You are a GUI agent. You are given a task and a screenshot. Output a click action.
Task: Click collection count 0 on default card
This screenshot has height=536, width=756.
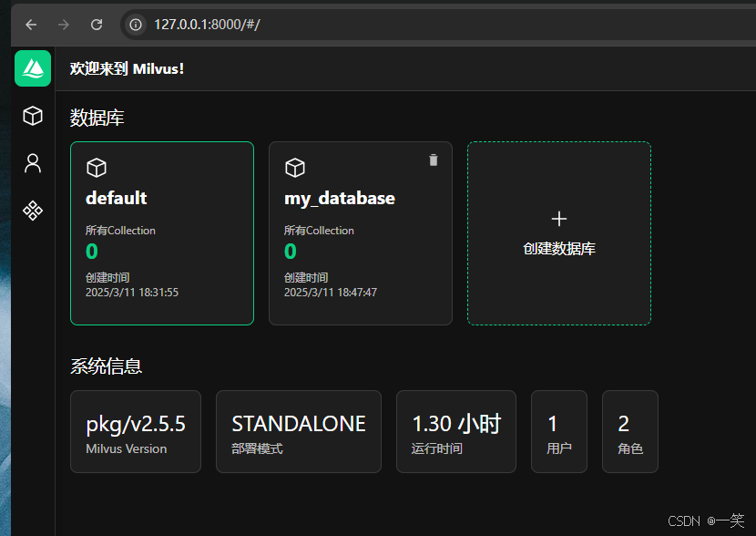point(92,252)
